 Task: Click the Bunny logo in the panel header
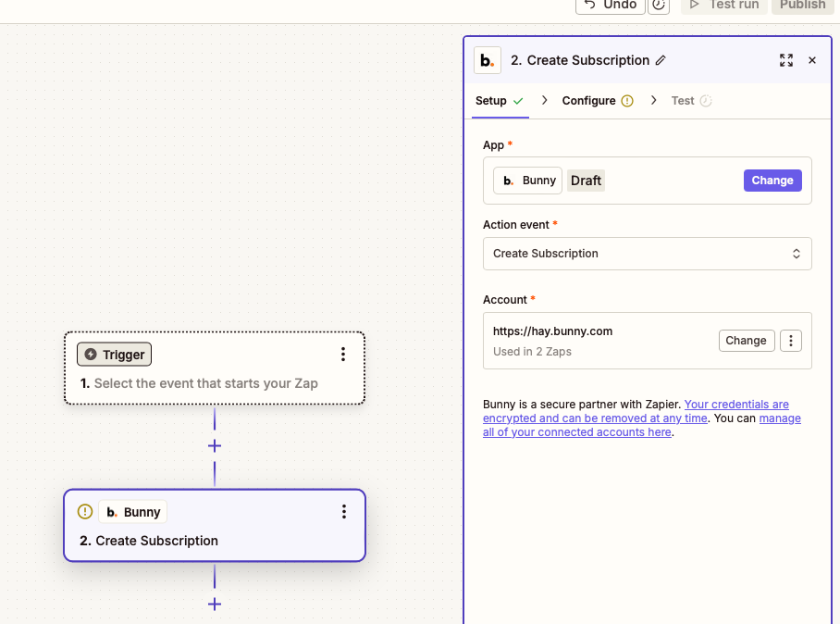(488, 59)
